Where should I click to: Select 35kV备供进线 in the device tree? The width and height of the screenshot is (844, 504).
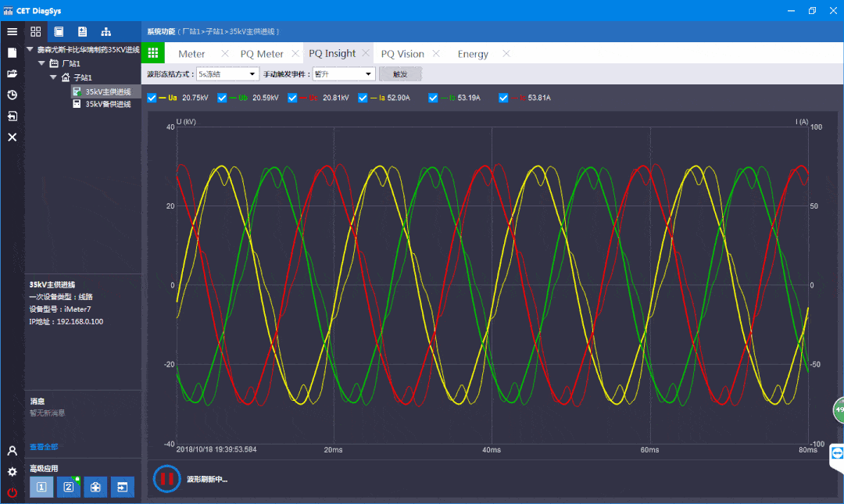coord(108,104)
